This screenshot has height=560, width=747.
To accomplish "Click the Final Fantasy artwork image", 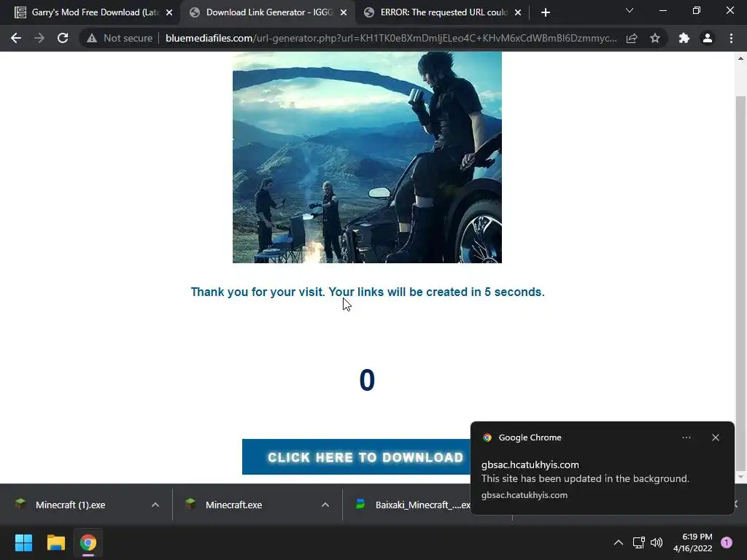I will pos(367,157).
